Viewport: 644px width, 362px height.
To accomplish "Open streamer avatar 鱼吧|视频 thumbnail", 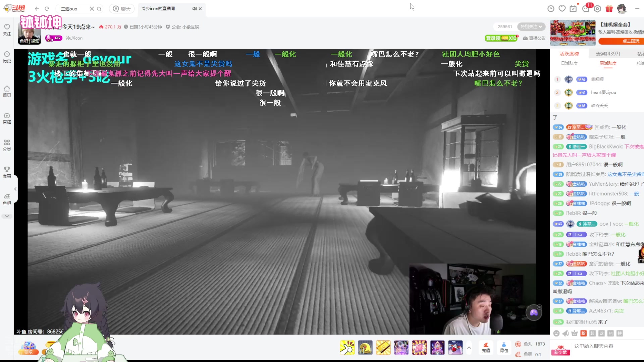I will (30, 34).
